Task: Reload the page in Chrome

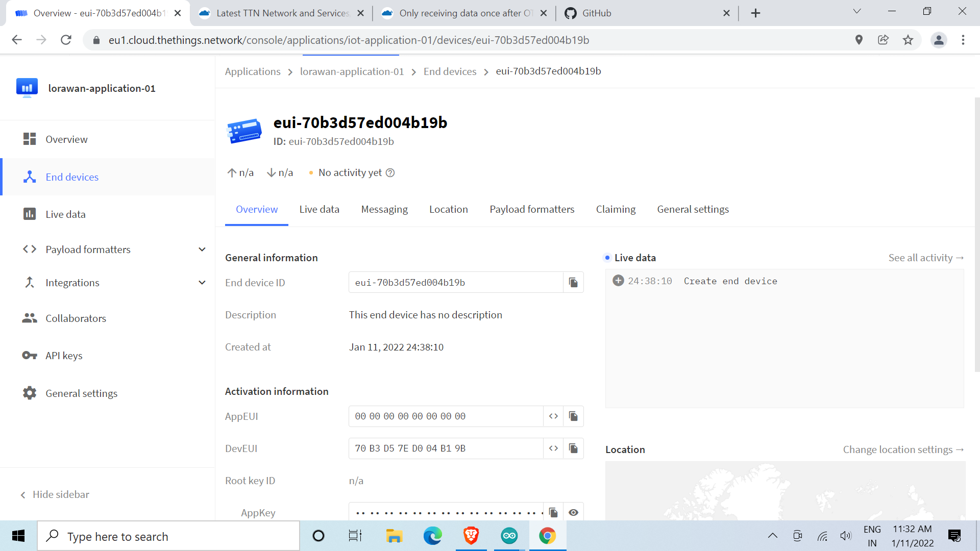Action: pos(66,40)
